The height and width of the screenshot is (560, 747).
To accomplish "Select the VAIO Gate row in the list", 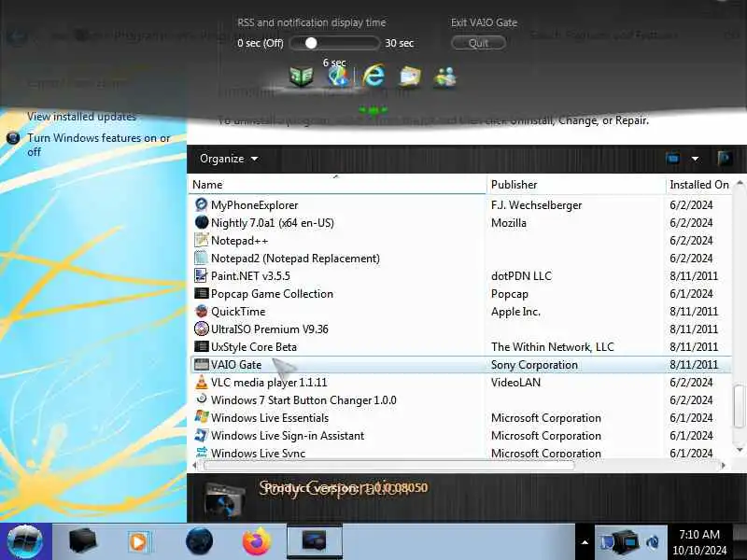I will click(460, 365).
